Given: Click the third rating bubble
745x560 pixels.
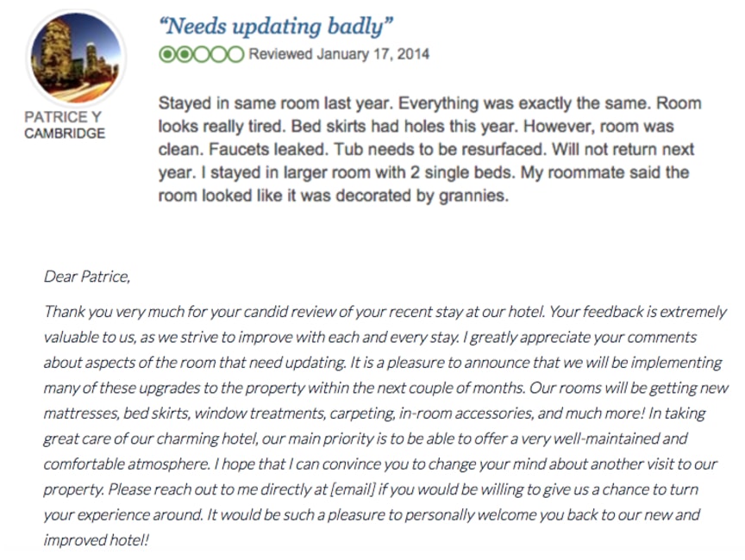Looking at the screenshot, I should 201,55.
